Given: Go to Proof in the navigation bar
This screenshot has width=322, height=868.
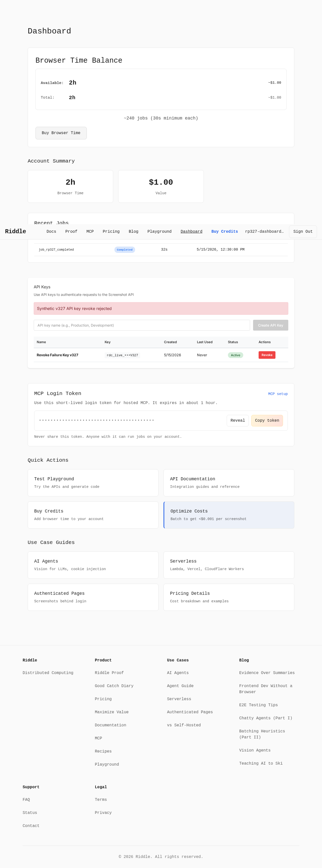Looking at the screenshot, I should [71, 231].
